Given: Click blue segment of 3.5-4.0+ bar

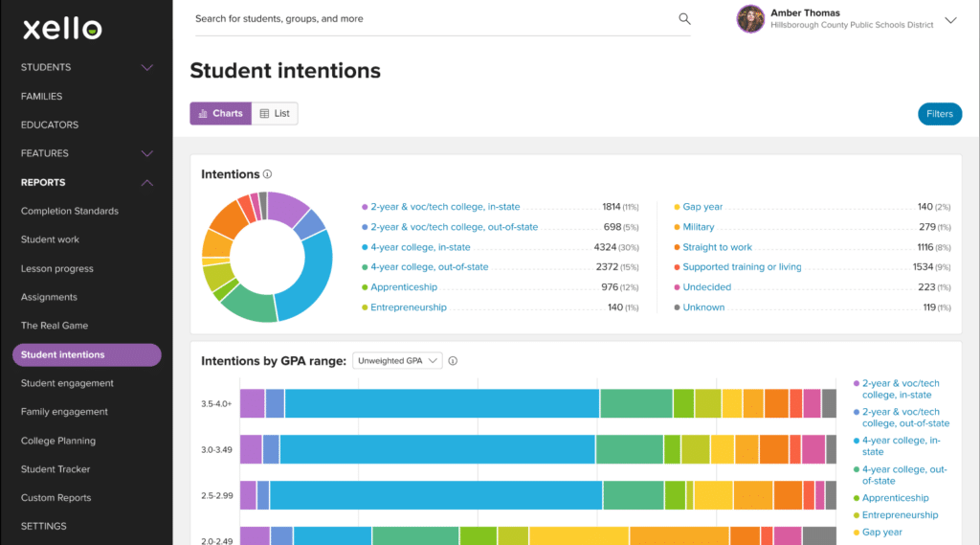Looking at the screenshot, I should point(442,403).
